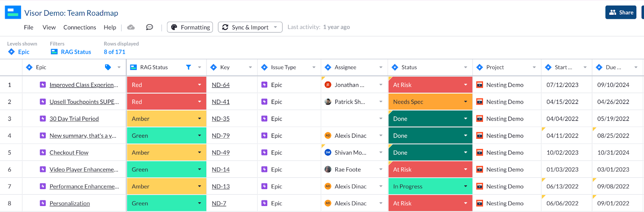Viewport: 644px width, 212px height.
Task: Open the Help menu
Action: click(110, 27)
